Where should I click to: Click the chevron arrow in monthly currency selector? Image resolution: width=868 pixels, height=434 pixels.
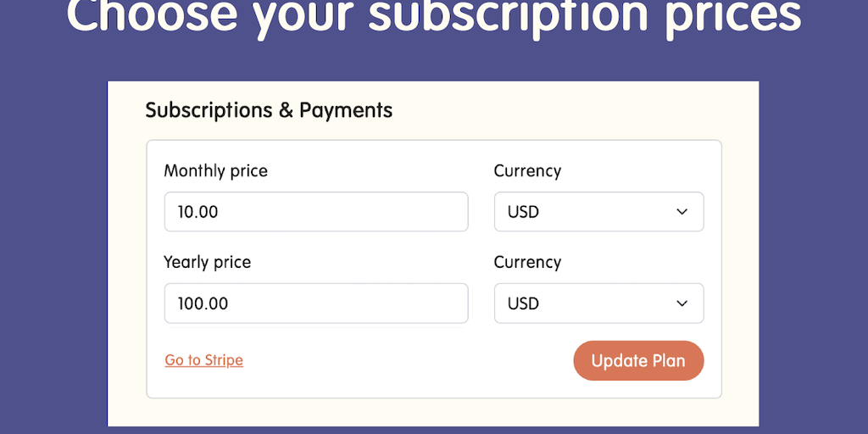click(x=682, y=212)
